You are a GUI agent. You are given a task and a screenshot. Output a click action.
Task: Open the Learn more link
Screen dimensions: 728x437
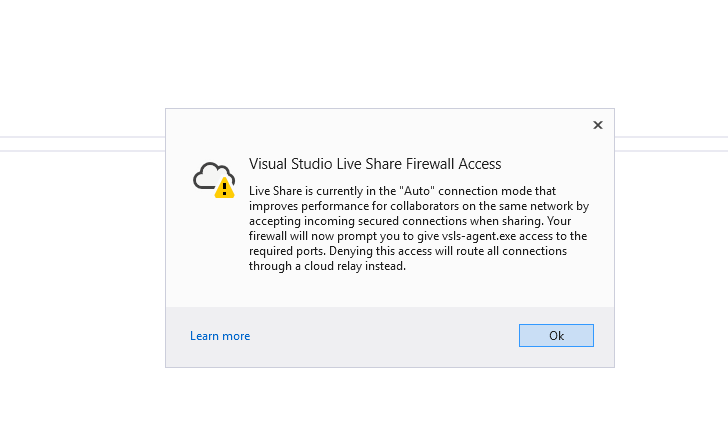coord(220,336)
